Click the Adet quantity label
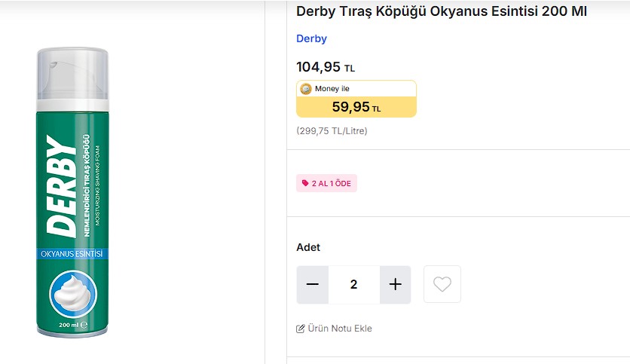The width and height of the screenshot is (630, 364). pos(308,247)
